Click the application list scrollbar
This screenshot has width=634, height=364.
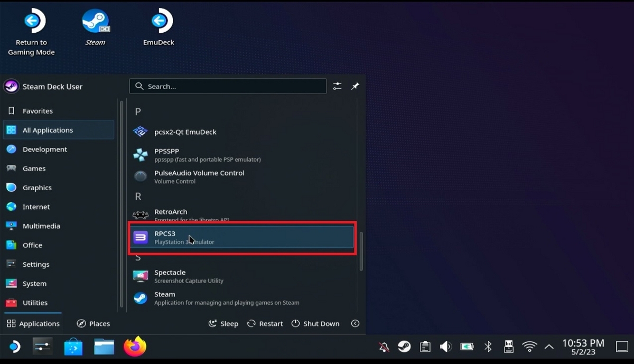click(361, 251)
